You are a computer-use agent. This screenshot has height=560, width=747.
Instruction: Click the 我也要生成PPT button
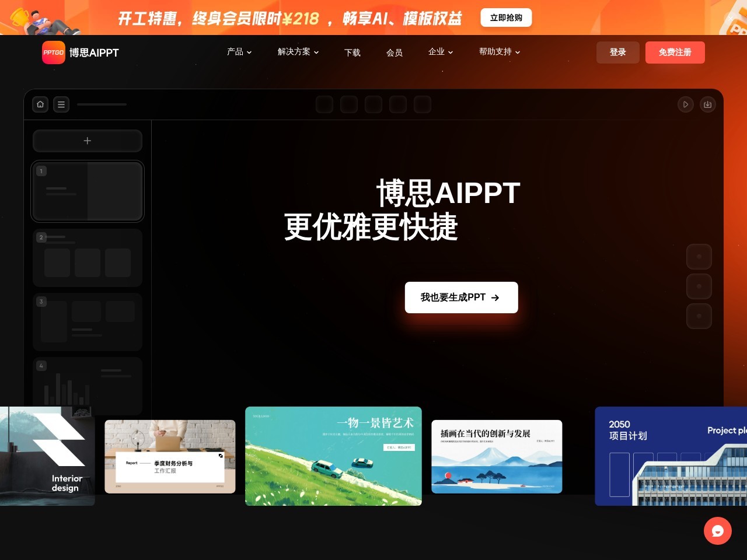461,297
